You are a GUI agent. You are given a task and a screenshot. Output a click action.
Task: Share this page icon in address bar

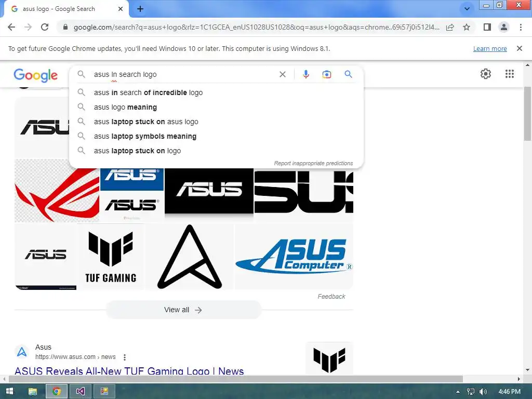(450, 27)
